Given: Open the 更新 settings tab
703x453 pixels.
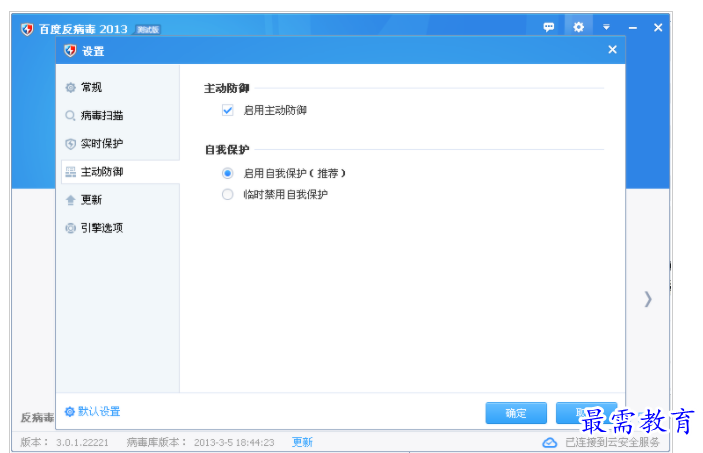Looking at the screenshot, I should (120, 200).
